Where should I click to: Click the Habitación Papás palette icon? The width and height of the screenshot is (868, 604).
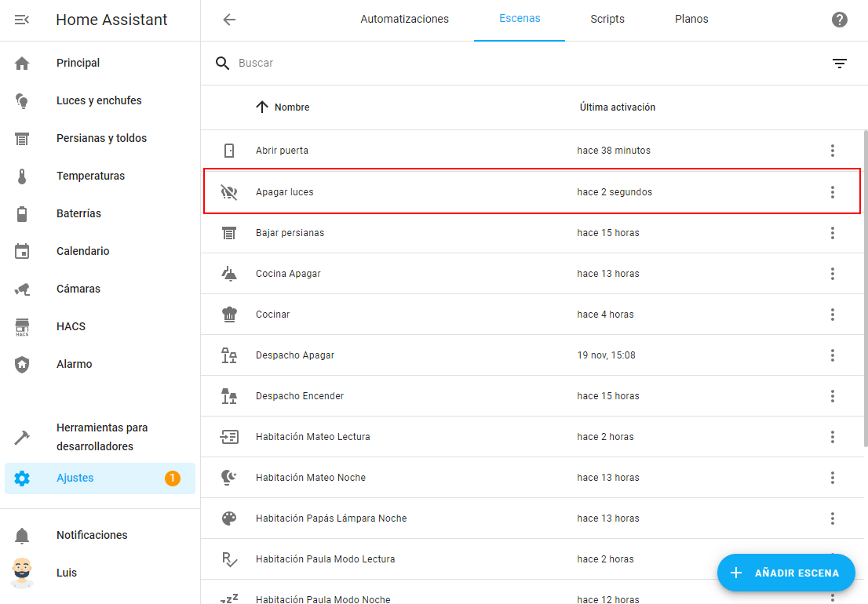(229, 518)
